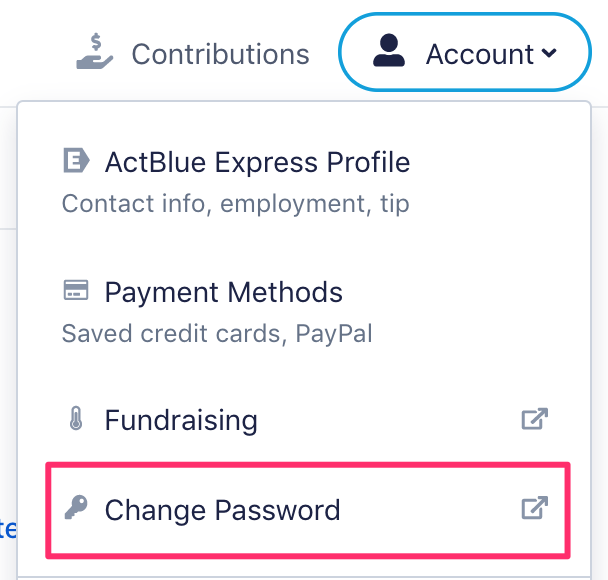The image size is (608, 580).
Task: Click the Account label in the outlined button
Action: (x=480, y=54)
